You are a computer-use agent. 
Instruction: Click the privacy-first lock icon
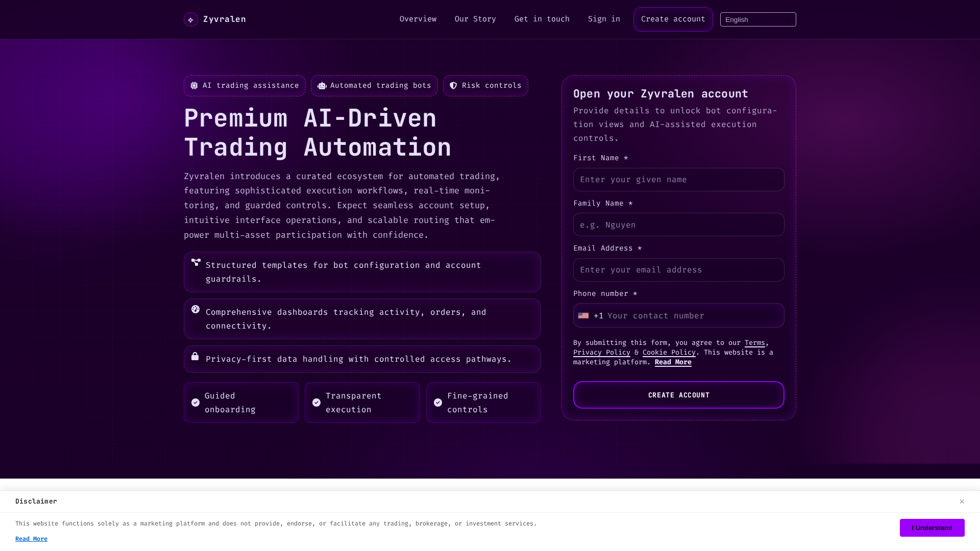pyautogui.click(x=195, y=356)
